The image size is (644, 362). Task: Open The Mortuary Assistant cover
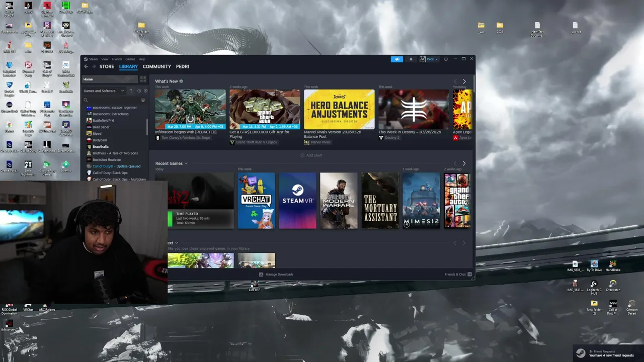[380, 201]
